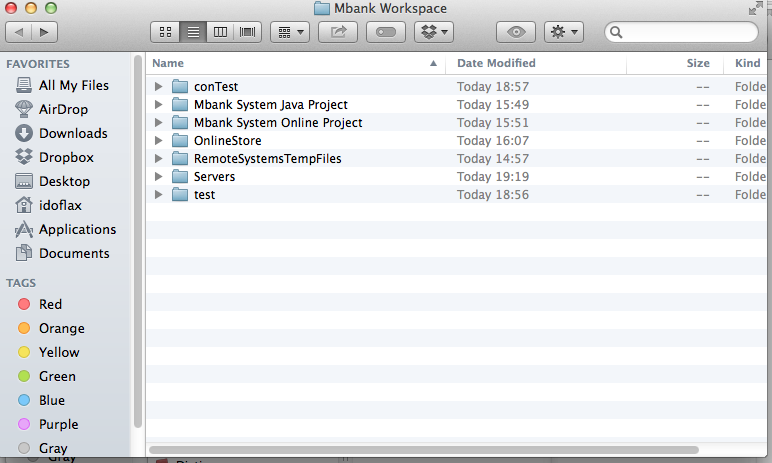Expand the conTest folder disclosure triangle

pos(159,87)
